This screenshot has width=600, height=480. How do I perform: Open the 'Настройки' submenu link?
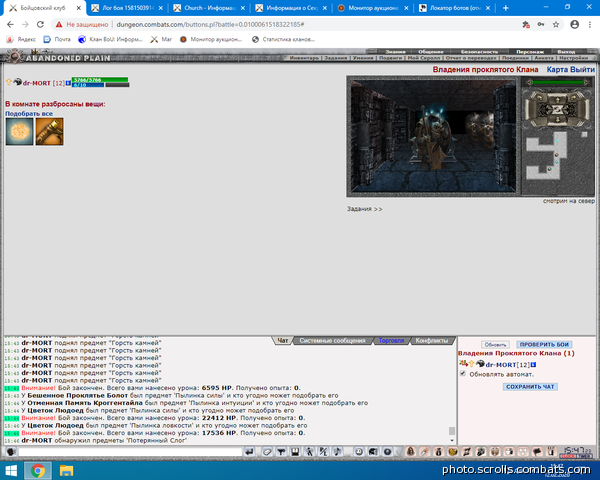pyautogui.click(x=574, y=58)
